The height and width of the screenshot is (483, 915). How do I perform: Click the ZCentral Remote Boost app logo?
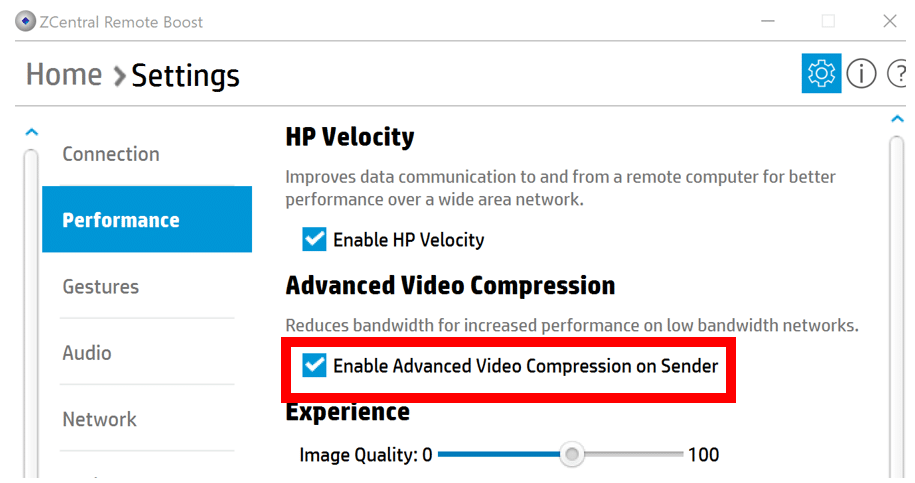click(x=25, y=22)
